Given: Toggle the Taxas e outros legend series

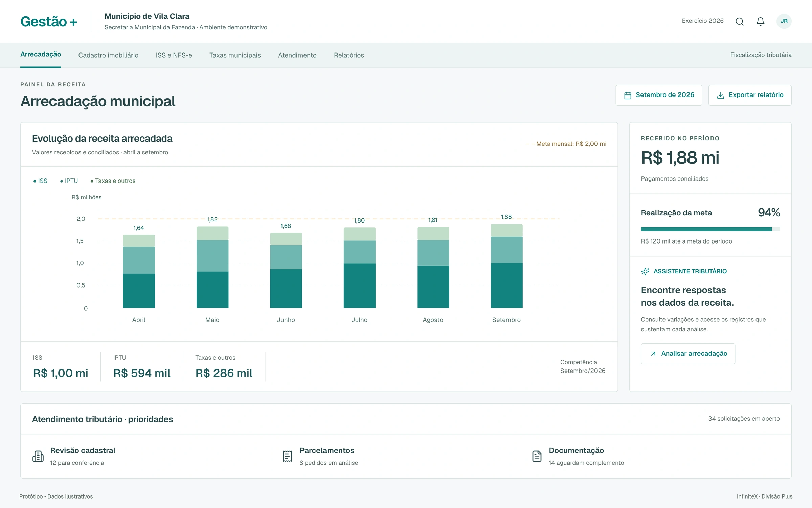Looking at the screenshot, I should point(113,181).
